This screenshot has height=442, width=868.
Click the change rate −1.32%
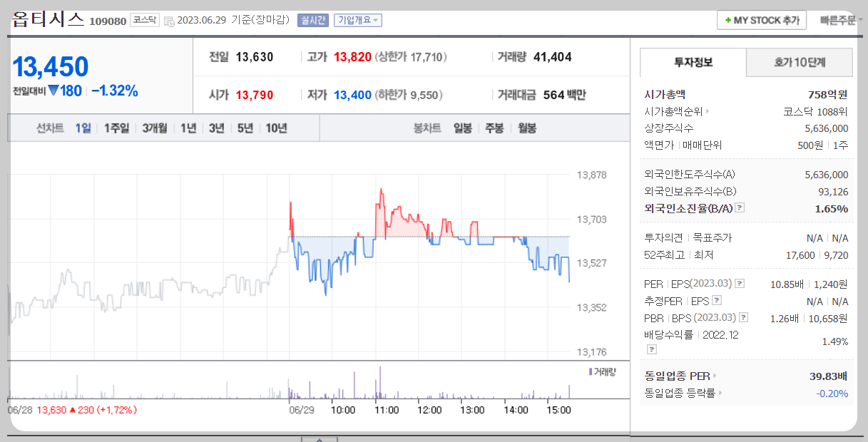tap(115, 91)
